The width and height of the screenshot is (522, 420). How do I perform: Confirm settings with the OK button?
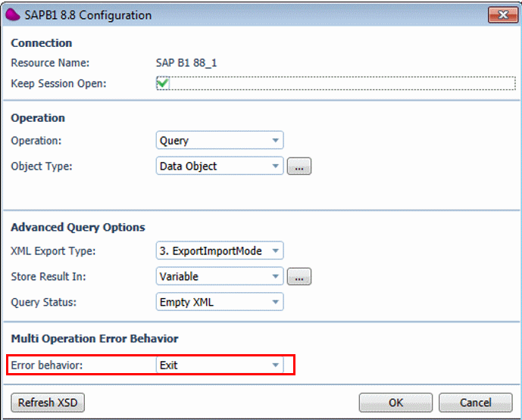tap(395, 403)
